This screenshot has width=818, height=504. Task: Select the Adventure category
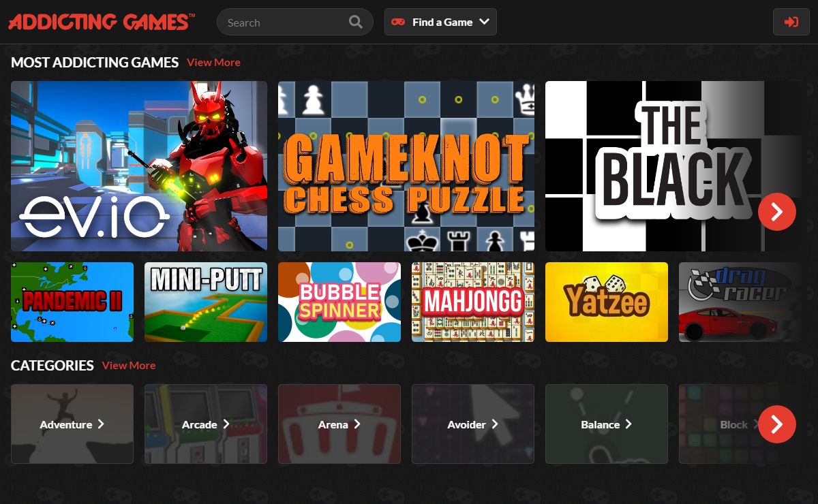click(x=72, y=424)
